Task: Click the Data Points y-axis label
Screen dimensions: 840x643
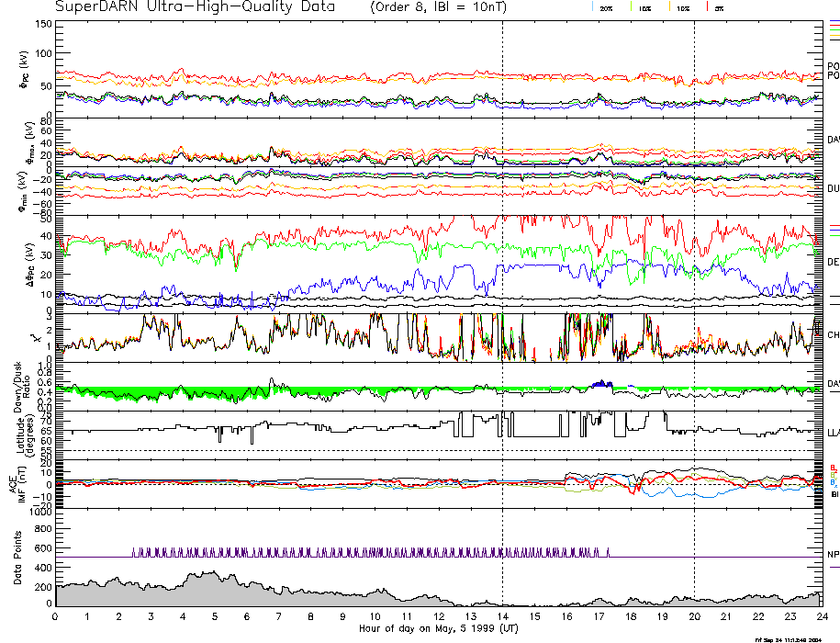Action: [x=17, y=558]
